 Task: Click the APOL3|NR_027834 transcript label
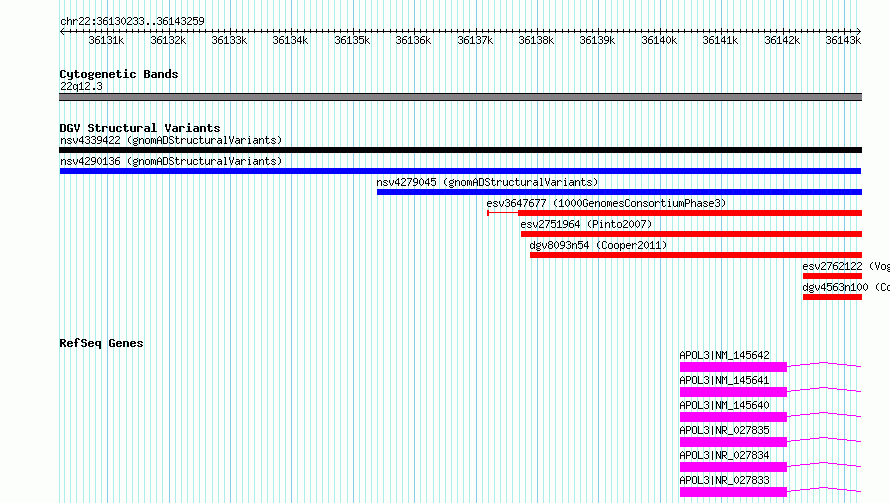click(x=724, y=455)
